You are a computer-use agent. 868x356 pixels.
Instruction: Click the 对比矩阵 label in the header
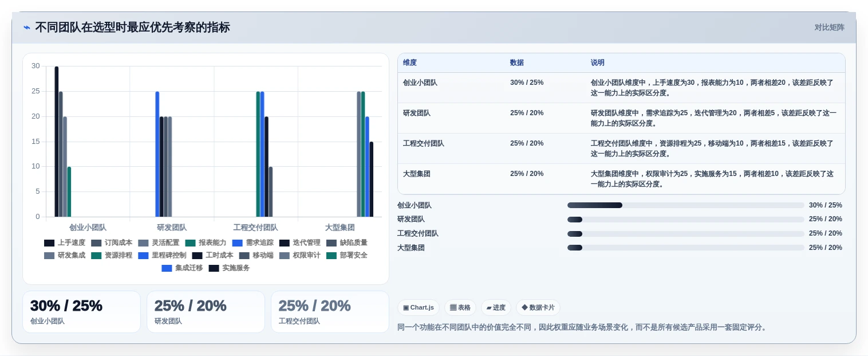coord(829,27)
